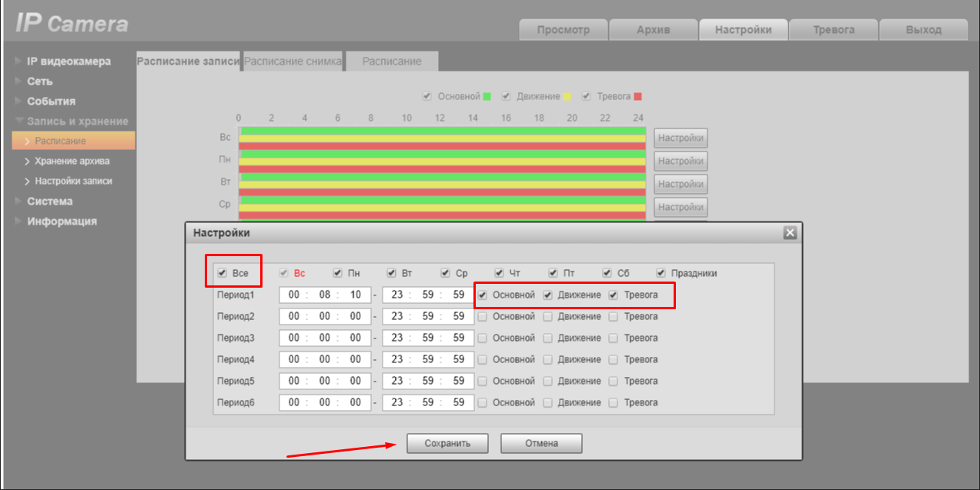This screenshot has width=980, height=490.
Task: Toggle Тревога checkbox in chart legend
Action: [586, 96]
